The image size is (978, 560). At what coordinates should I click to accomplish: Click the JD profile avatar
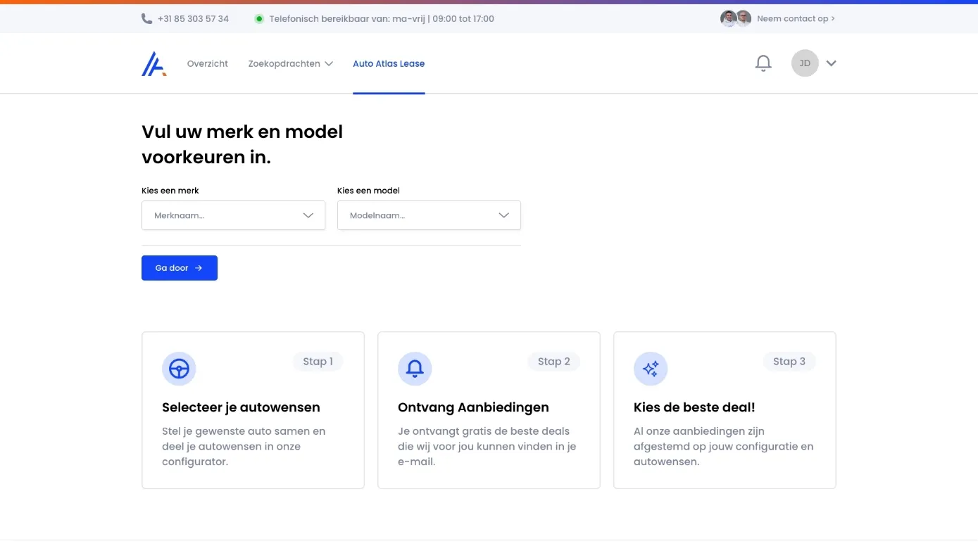(x=804, y=63)
